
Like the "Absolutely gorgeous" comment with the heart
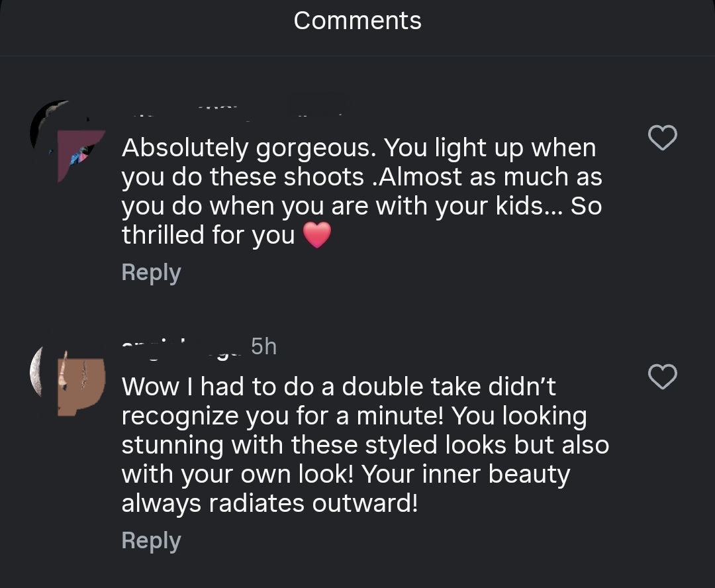661,138
